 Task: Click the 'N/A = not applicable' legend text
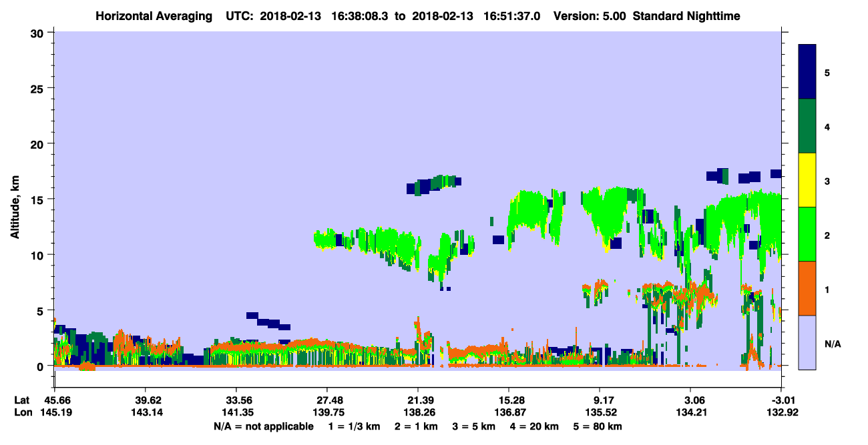[x=263, y=426]
